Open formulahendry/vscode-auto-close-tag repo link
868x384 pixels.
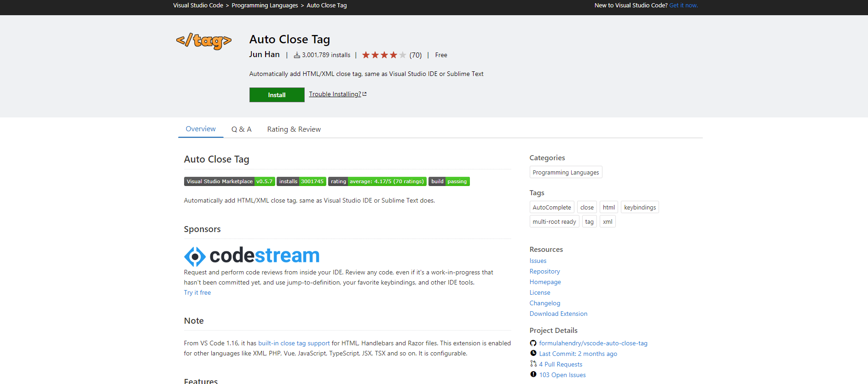point(593,343)
